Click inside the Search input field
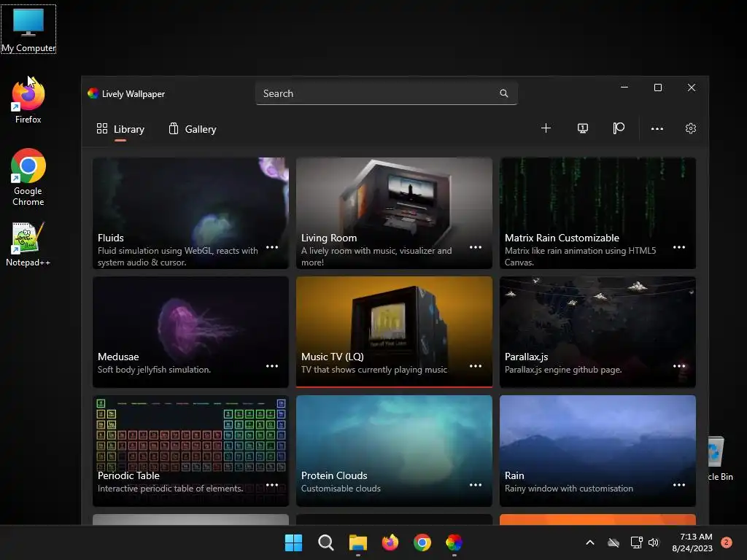 [387, 93]
